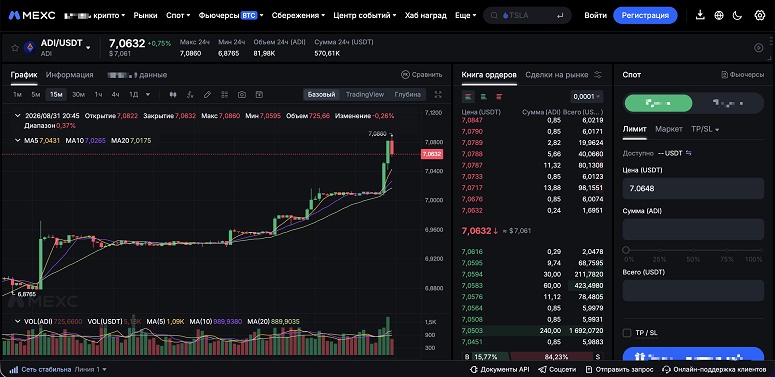Screen dimensions: 775x377
Task: Switch to Информация tab
Action: click(x=70, y=75)
